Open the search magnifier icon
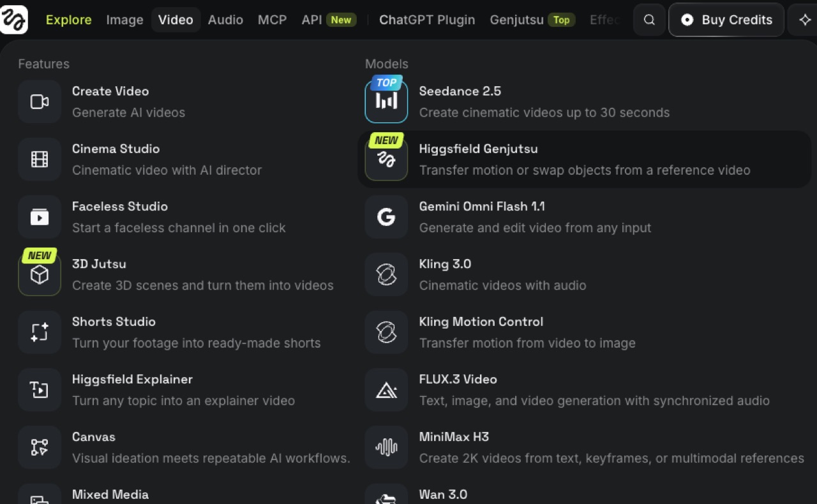This screenshot has width=817, height=504. (x=649, y=20)
